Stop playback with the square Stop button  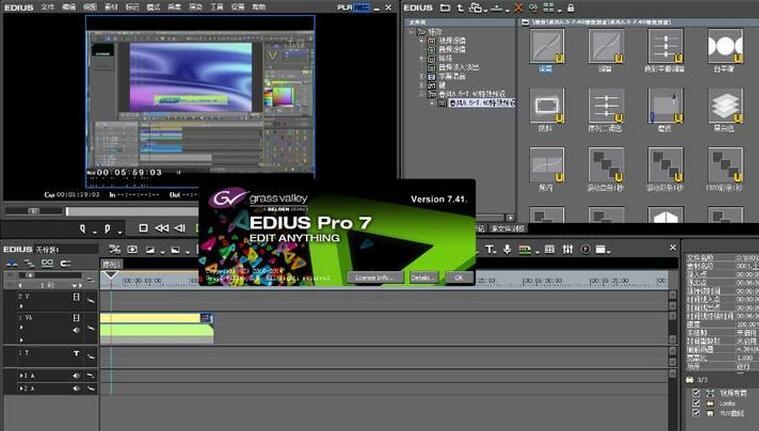click(x=143, y=228)
